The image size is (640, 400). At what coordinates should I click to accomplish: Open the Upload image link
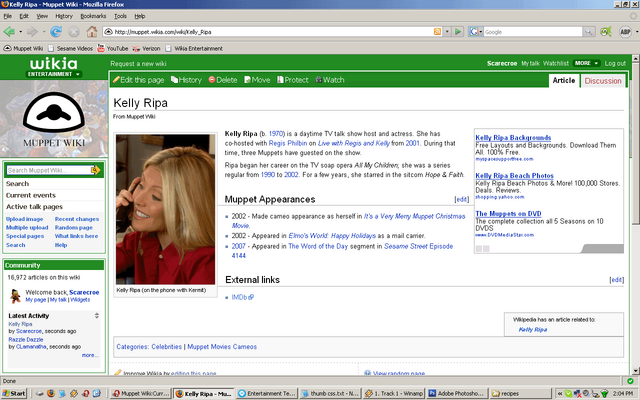(24, 219)
